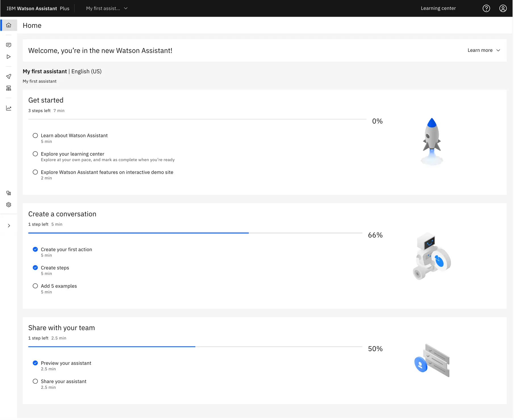The image size is (514, 420).
Task: Open the Actions panel from the sidebar
Action: click(x=9, y=45)
